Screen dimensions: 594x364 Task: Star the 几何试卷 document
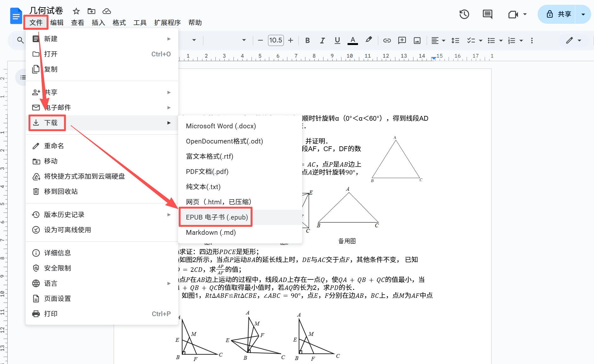(76, 11)
